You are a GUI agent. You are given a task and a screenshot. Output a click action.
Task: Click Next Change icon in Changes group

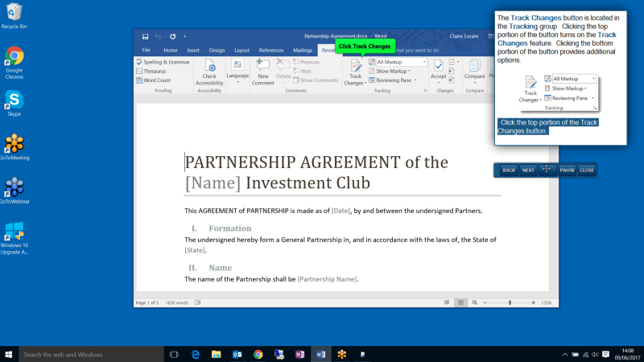click(452, 80)
